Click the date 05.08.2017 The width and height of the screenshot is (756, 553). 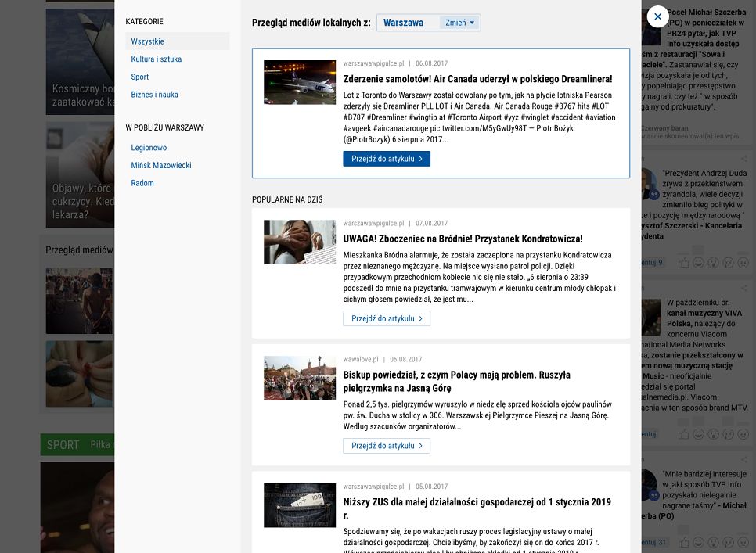coord(431,487)
